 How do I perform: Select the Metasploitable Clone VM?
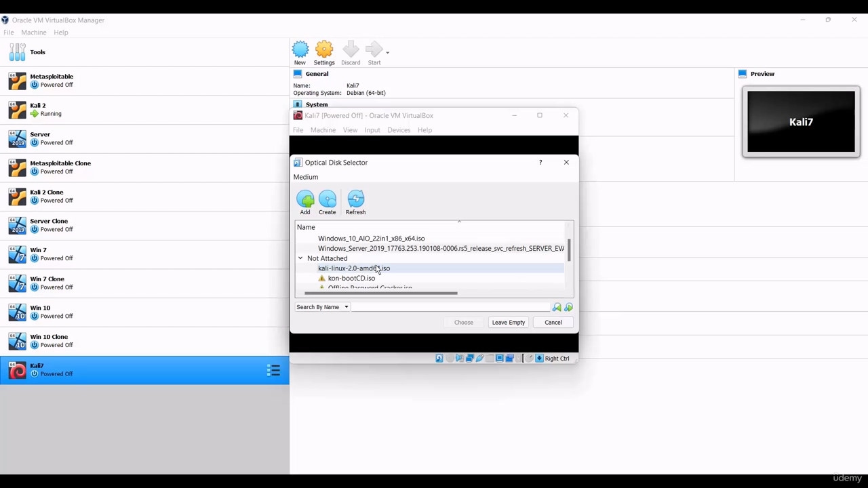[x=144, y=167]
